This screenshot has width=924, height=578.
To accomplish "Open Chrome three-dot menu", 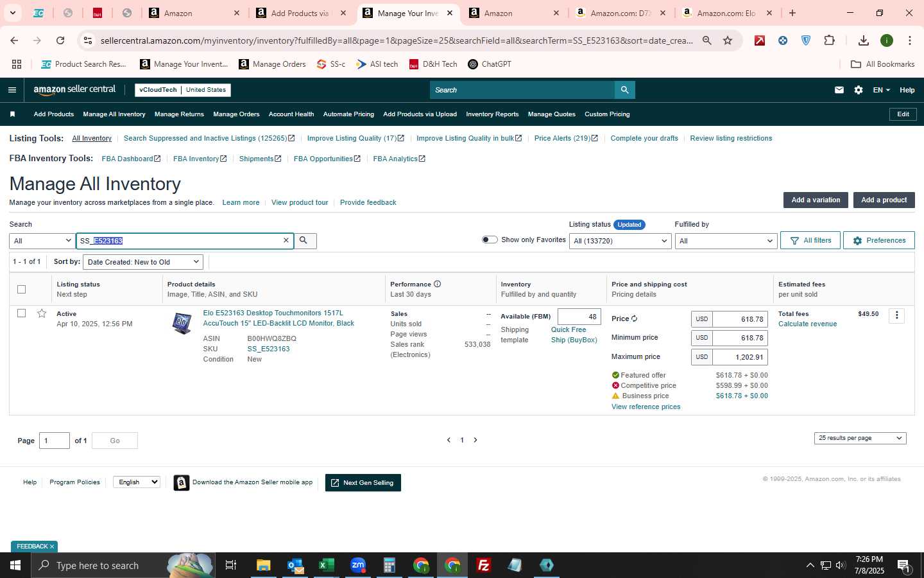I will (910, 40).
